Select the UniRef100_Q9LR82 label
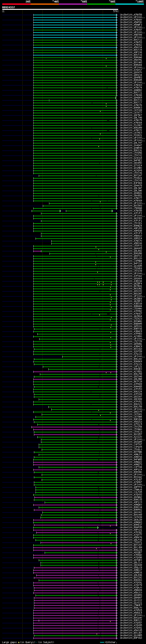146x644 pixels. tap(131, 251)
